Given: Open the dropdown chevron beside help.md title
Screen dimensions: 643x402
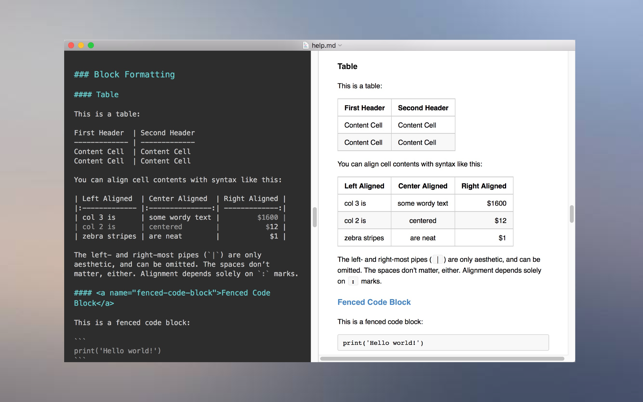Looking at the screenshot, I should (340, 46).
